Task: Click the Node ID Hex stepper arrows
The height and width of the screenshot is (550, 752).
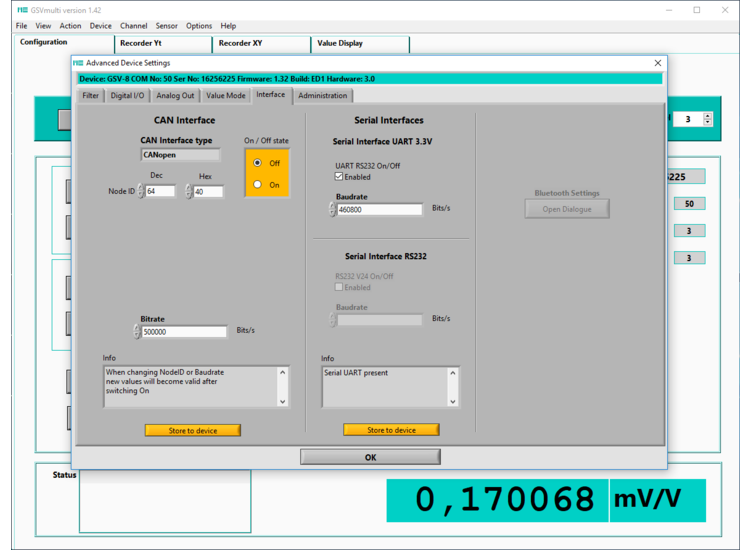Action: coord(189,191)
